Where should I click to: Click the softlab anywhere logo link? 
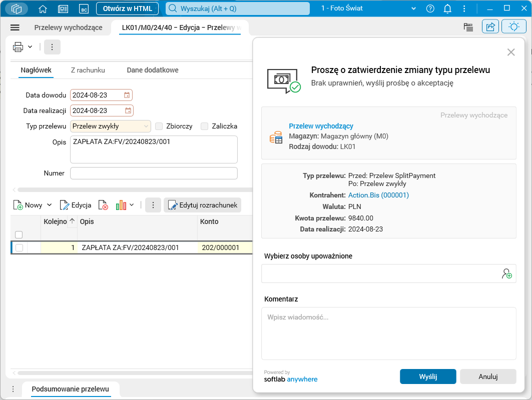(291, 379)
